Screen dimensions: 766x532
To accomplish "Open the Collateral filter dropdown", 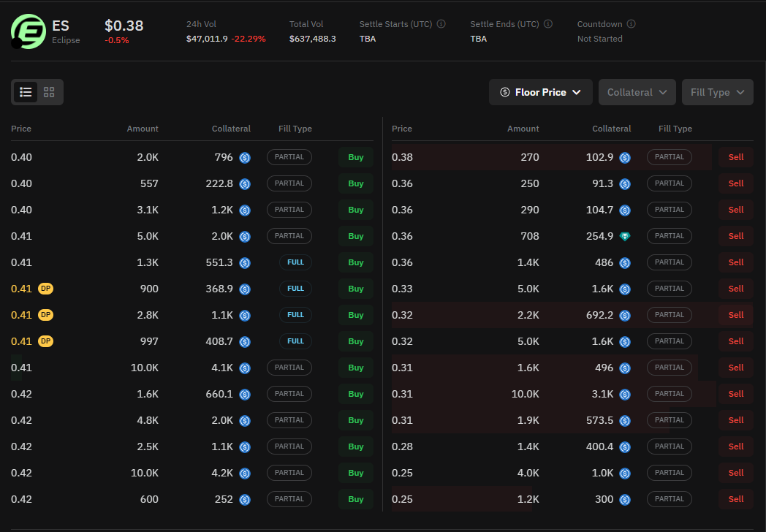I will point(637,92).
